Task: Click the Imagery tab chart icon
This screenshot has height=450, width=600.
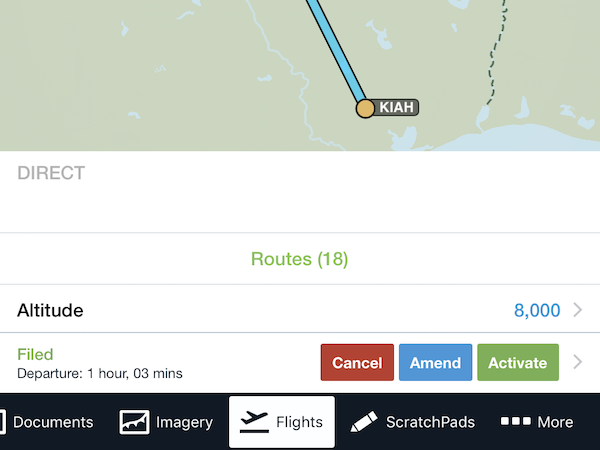Action: [x=135, y=422]
